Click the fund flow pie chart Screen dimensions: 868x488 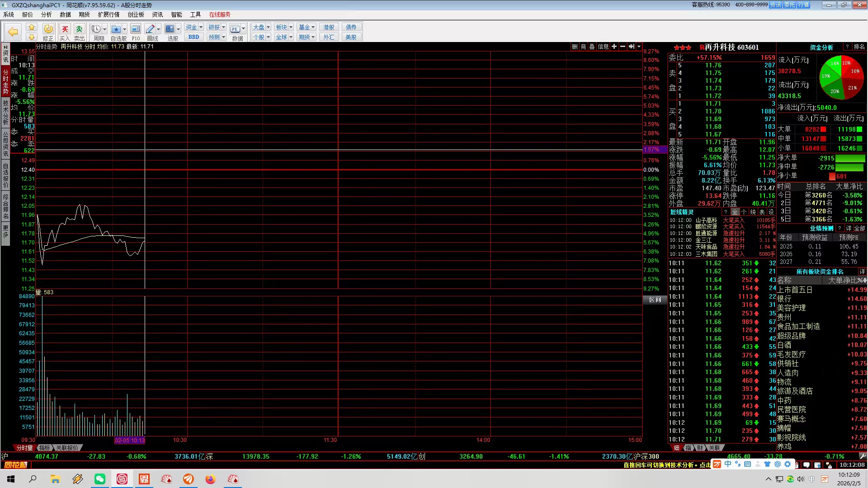(841, 78)
